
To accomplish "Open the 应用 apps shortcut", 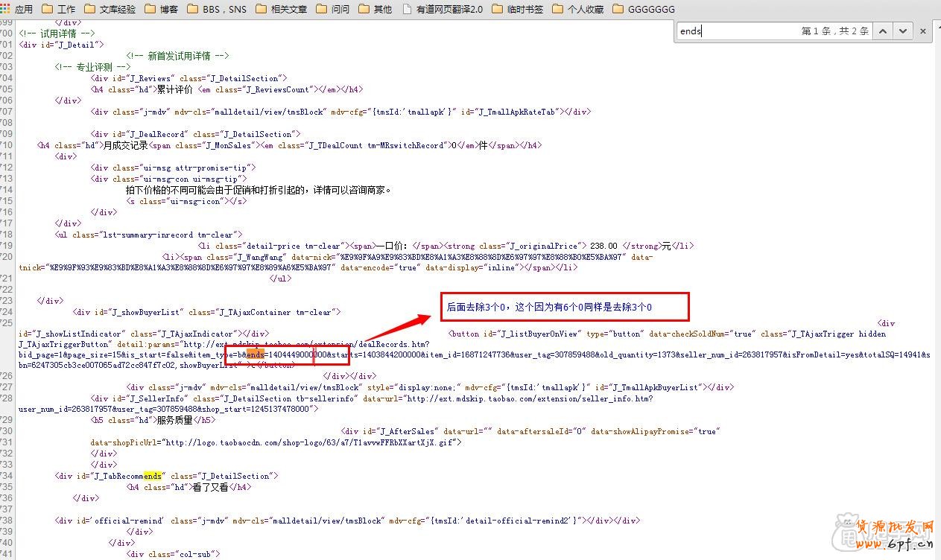I will (x=17, y=9).
